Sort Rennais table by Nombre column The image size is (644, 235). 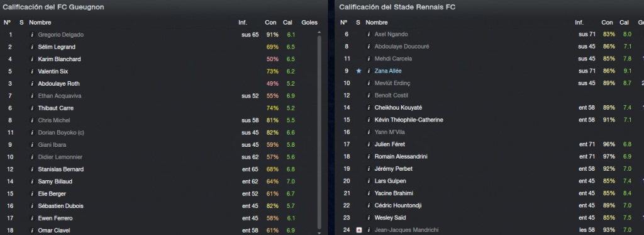377,23
